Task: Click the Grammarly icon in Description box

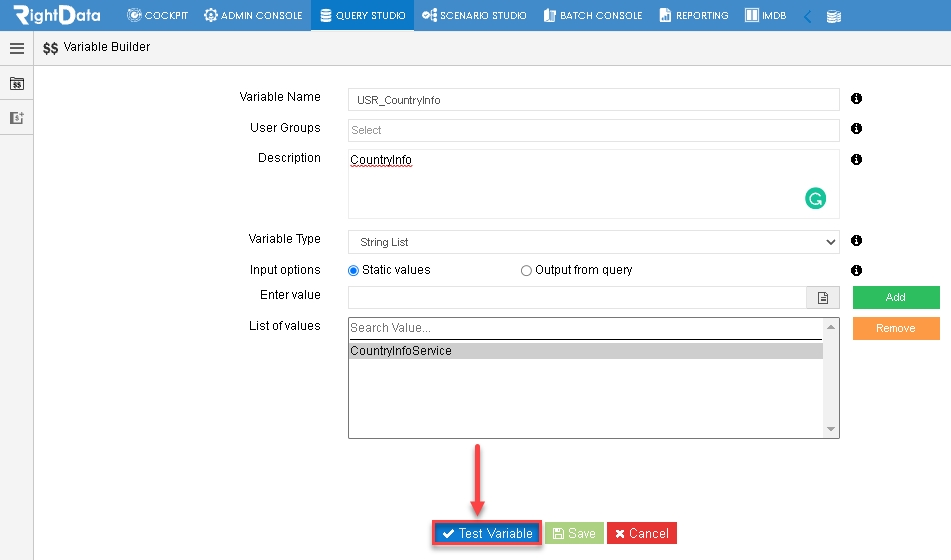Action: click(815, 198)
